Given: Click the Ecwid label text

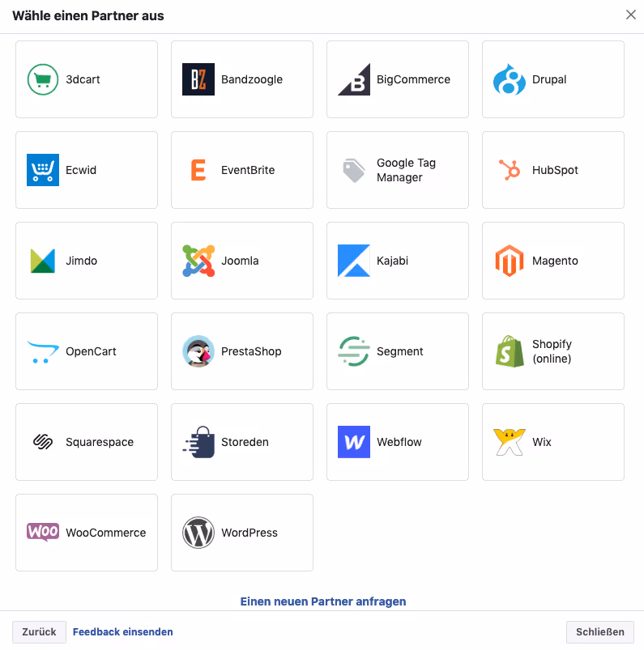Looking at the screenshot, I should pyautogui.click(x=81, y=170).
